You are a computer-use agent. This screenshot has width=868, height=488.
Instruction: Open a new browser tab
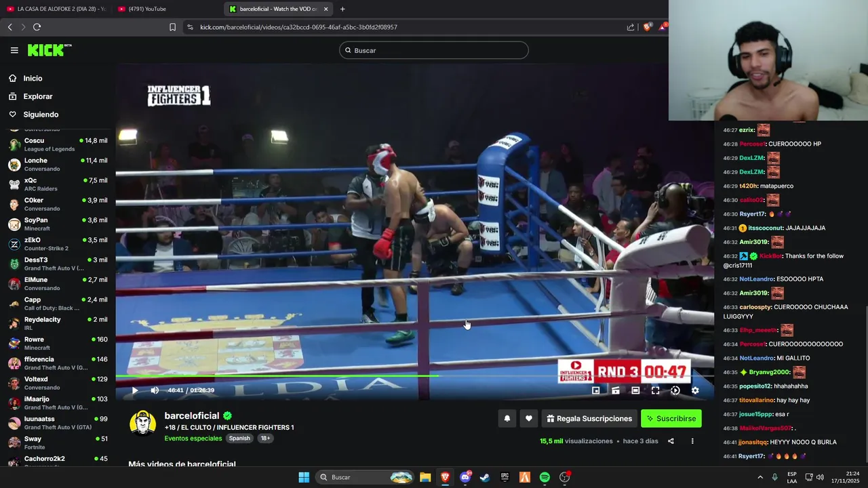coord(342,9)
